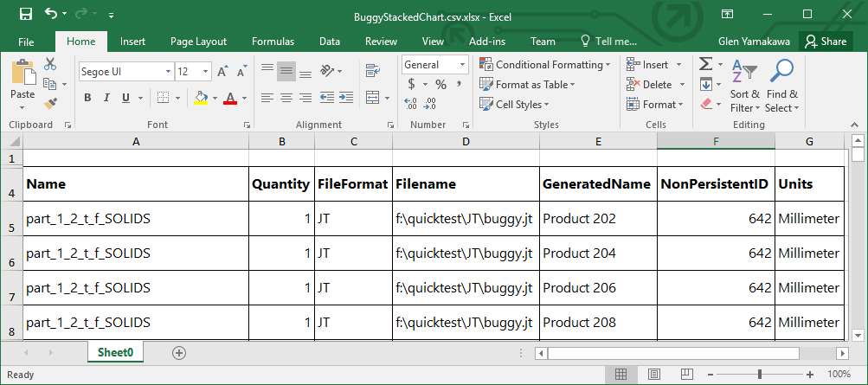Screen dimensions: 868x385
Task: Toggle Bold formatting
Action: click(x=87, y=98)
